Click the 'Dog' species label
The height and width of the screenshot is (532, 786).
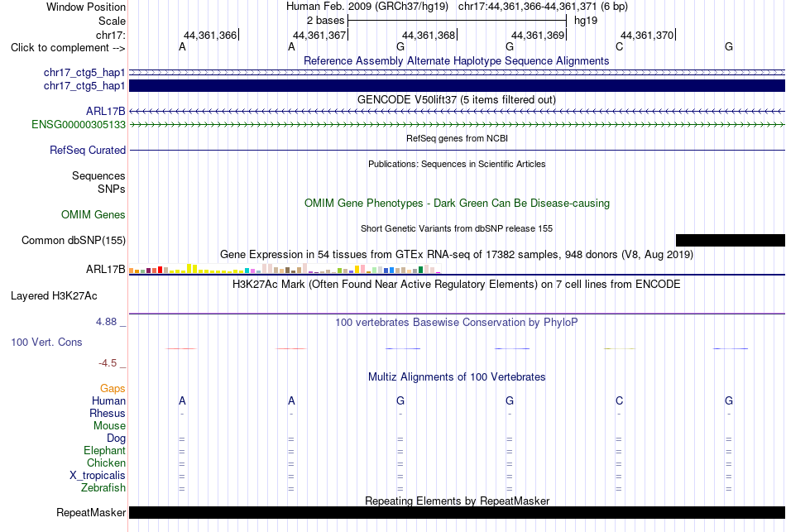pos(116,439)
